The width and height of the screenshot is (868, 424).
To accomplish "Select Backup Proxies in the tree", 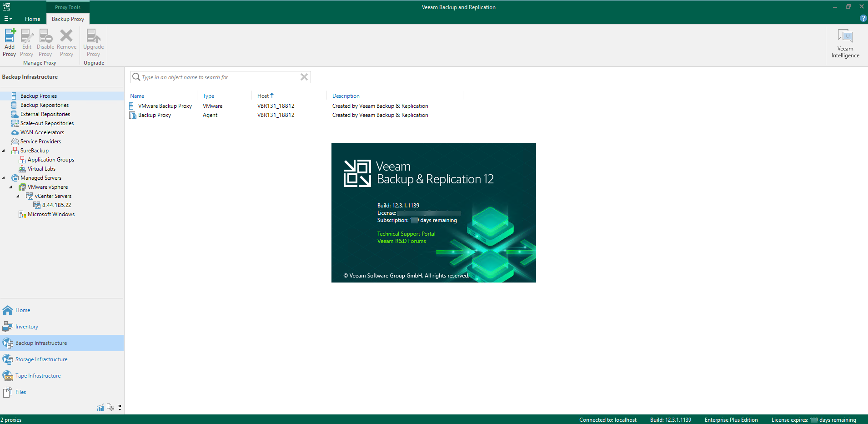I will point(39,96).
